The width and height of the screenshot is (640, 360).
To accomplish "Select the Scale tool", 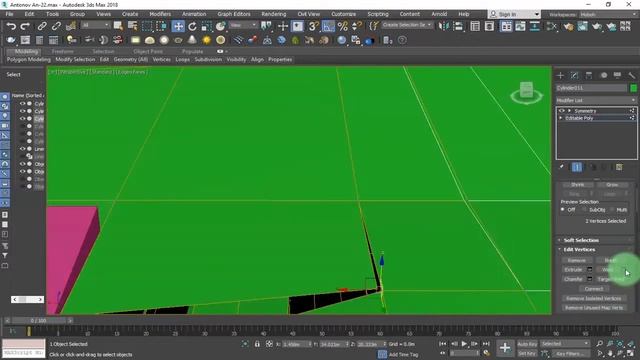I will click(x=207, y=27).
